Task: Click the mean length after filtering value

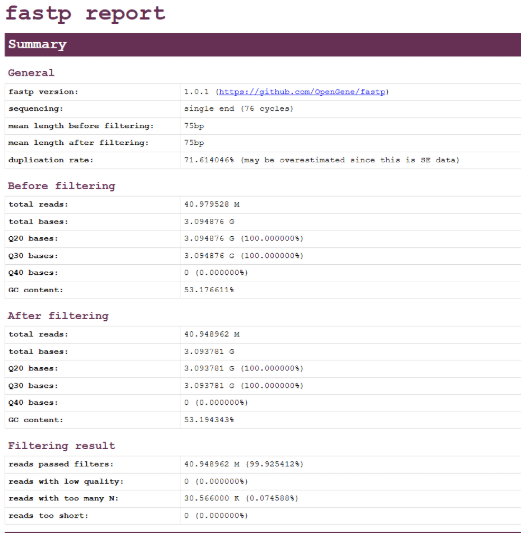Action: click(194, 143)
